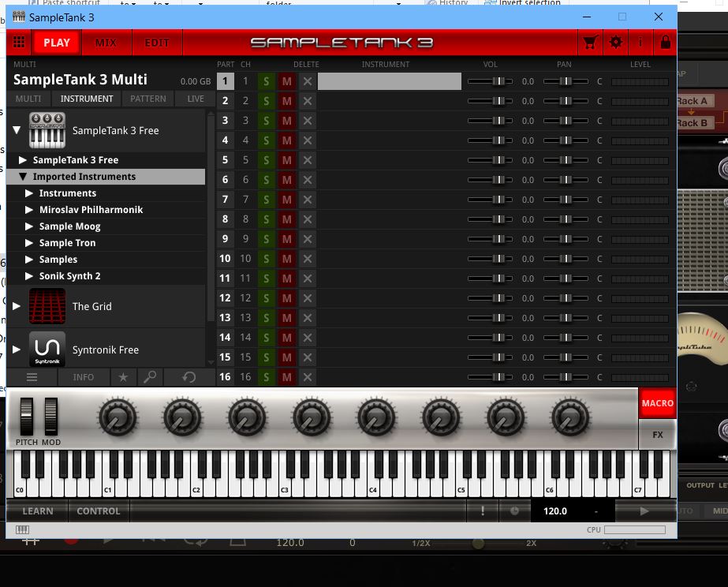Start playback with the play arrow
This screenshot has width=728, height=587.
pos(644,510)
